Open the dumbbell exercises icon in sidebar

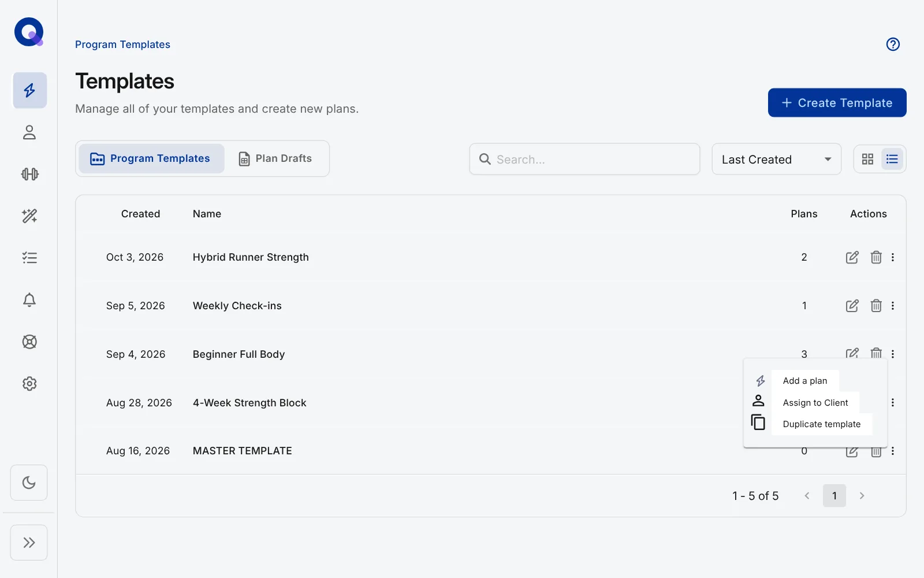pyautogui.click(x=29, y=174)
